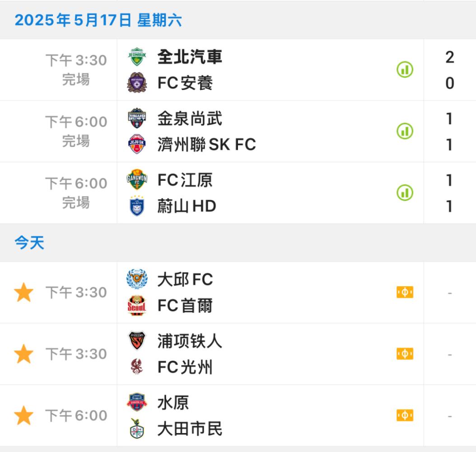View lineup icon for 浦项铁人 vs FC光州
Screen dimensions: 476x452
pos(405,353)
